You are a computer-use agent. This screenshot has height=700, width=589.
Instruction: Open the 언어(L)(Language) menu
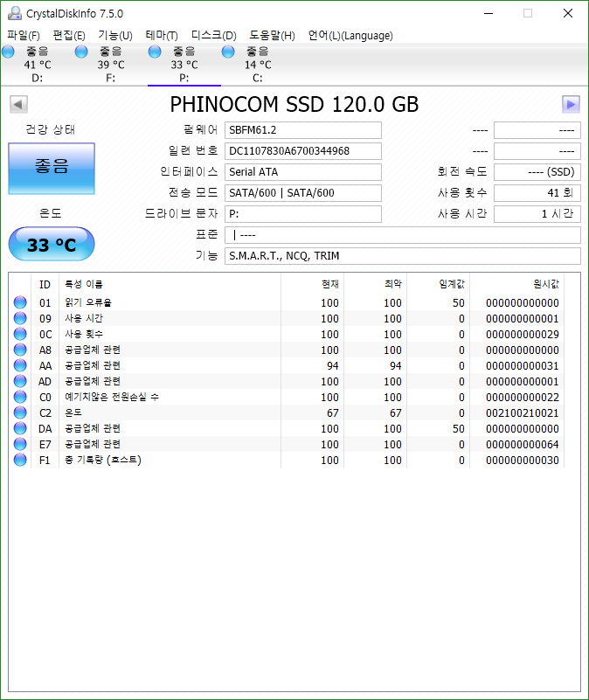350,35
